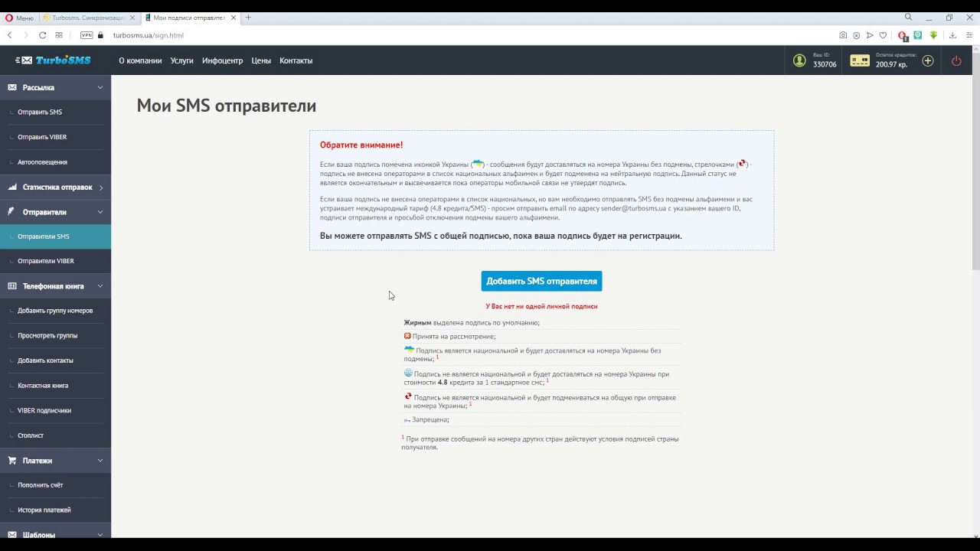Open the Контакты menu
The image size is (980, 551).
(x=296, y=60)
